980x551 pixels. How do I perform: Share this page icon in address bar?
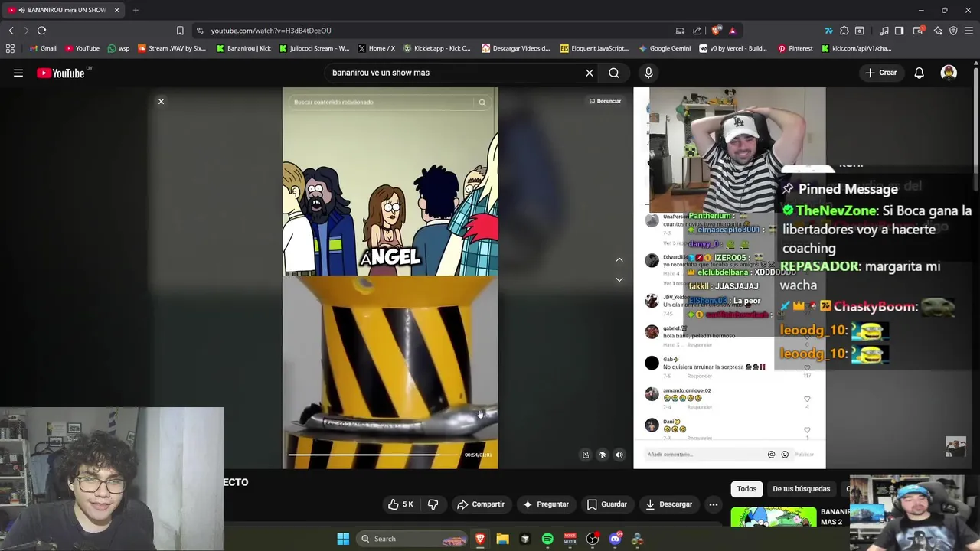tap(697, 31)
